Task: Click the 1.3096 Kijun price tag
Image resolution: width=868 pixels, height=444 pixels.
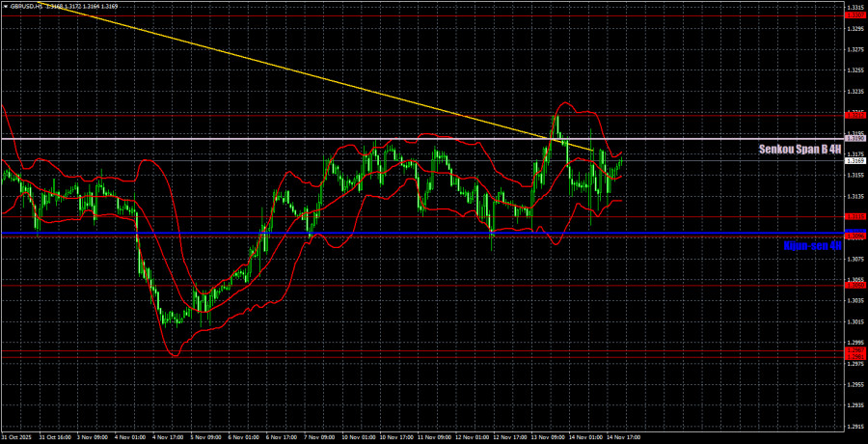Action: click(854, 236)
